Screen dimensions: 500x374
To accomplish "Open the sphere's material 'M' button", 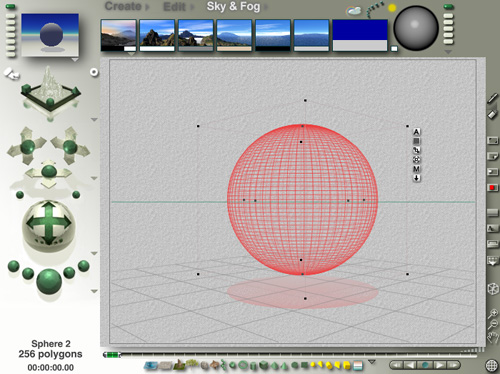I will click(416, 169).
